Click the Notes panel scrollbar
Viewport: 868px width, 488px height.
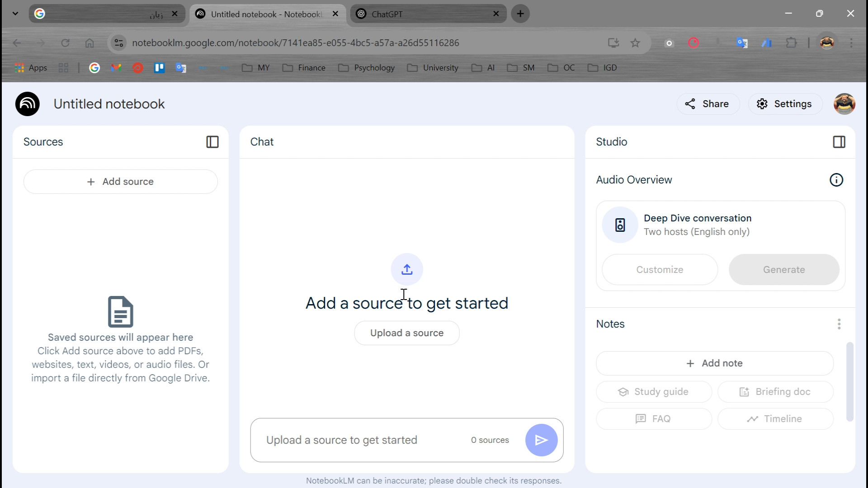850,382
